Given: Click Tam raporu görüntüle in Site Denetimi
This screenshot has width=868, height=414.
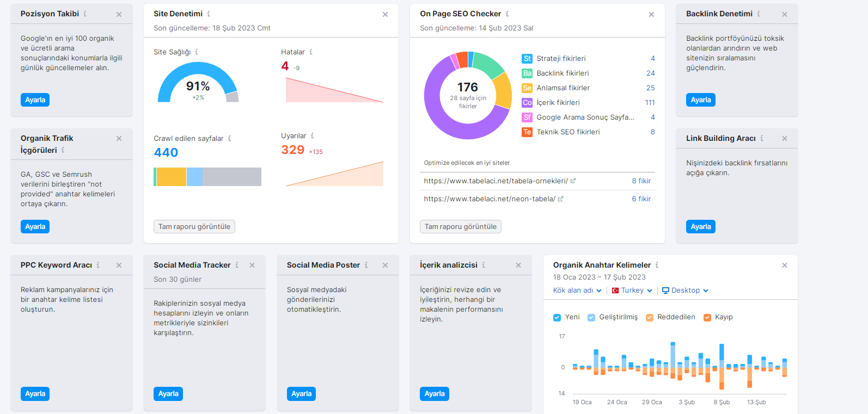Looking at the screenshot, I should pos(194,227).
